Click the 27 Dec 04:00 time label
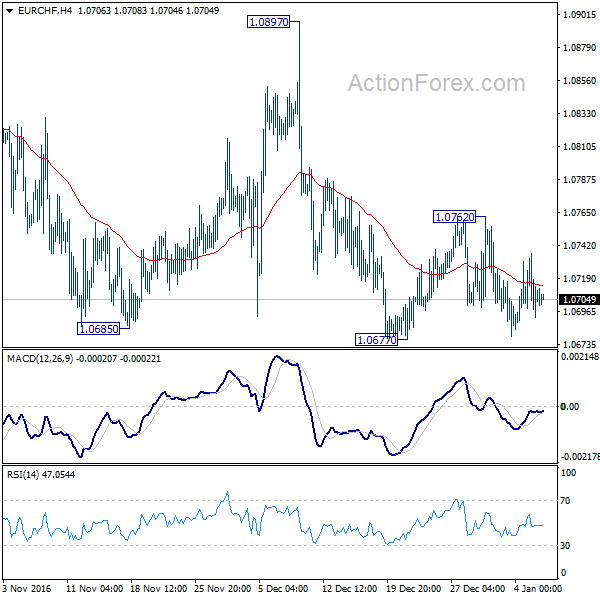600x600 pixels. tap(478, 589)
